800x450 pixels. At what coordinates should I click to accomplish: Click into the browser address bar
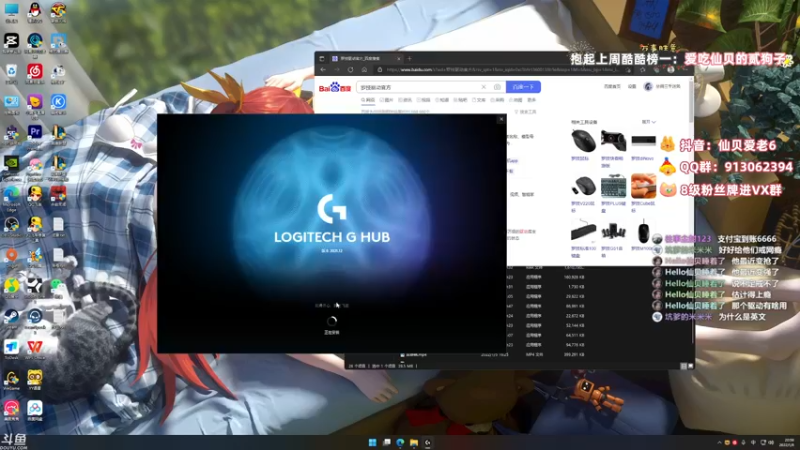503,69
